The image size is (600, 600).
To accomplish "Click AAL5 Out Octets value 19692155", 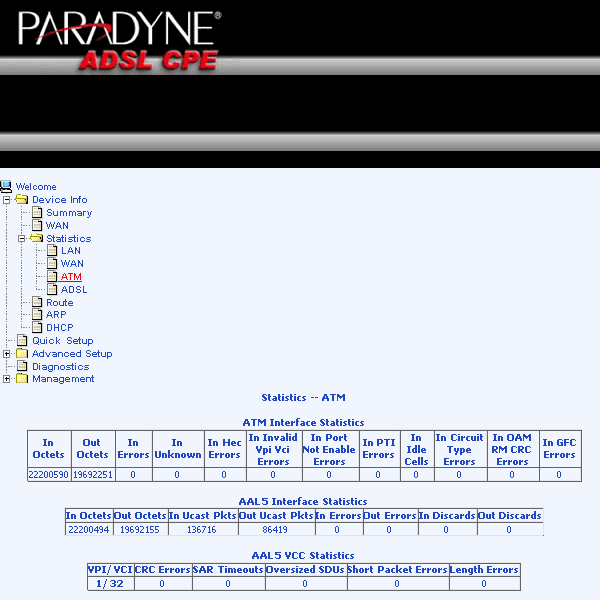I will [x=140, y=530].
